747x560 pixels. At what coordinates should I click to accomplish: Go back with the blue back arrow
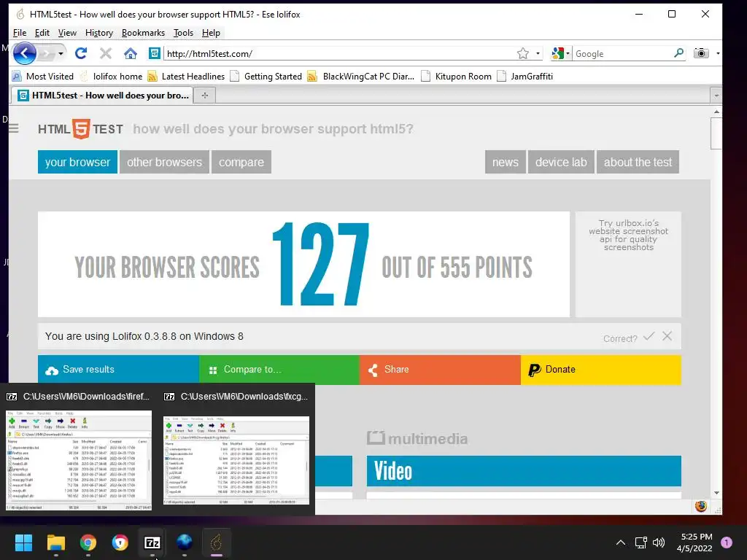coord(25,53)
